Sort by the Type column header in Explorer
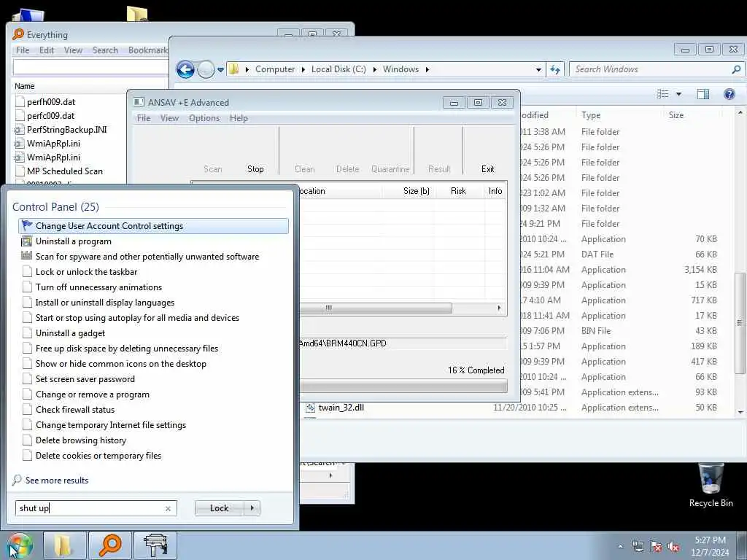The height and width of the screenshot is (560, 747). [591, 115]
